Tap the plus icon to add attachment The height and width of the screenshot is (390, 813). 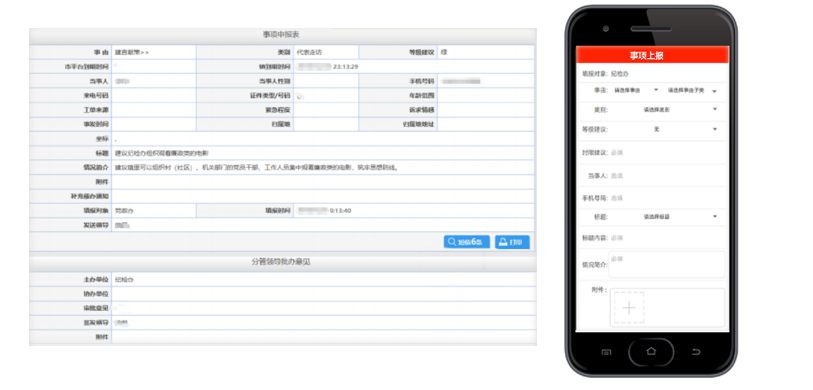pyautogui.click(x=629, y=308)
